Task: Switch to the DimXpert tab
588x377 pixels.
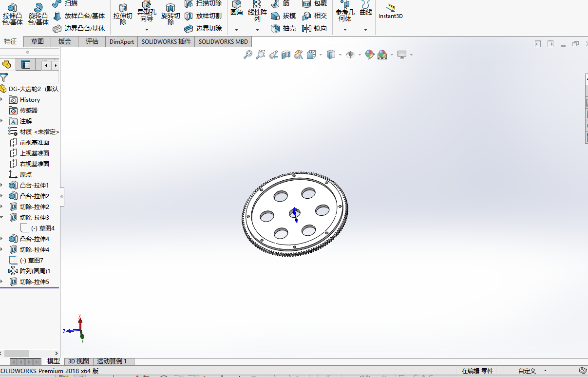Action: [122, 41]
